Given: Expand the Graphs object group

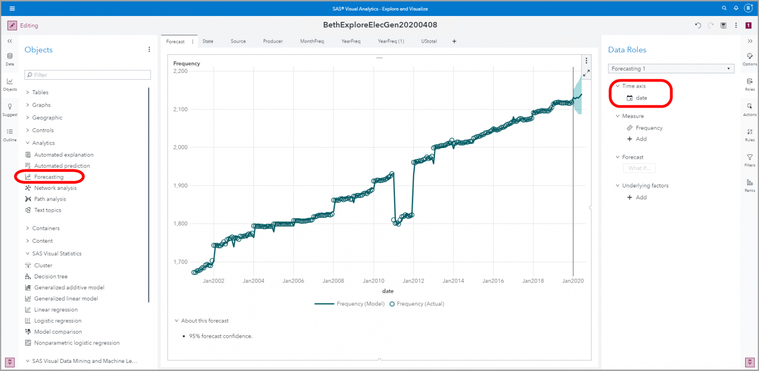Looking at the screenshot, I should [x=28, y=105].
